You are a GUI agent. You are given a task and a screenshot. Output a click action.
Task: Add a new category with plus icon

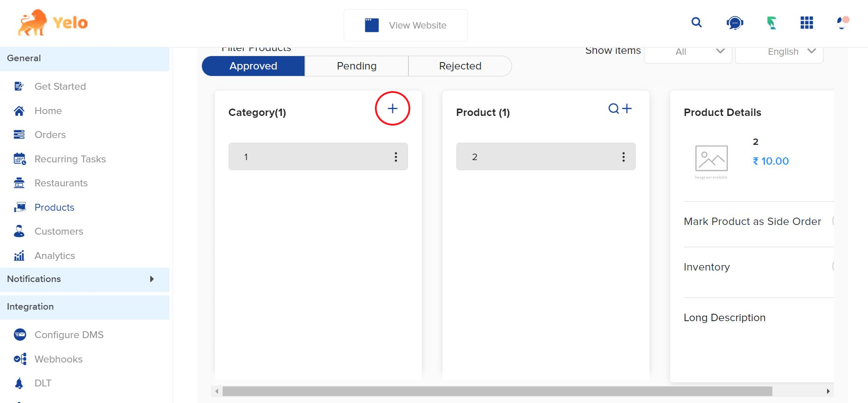pos(392,109)
